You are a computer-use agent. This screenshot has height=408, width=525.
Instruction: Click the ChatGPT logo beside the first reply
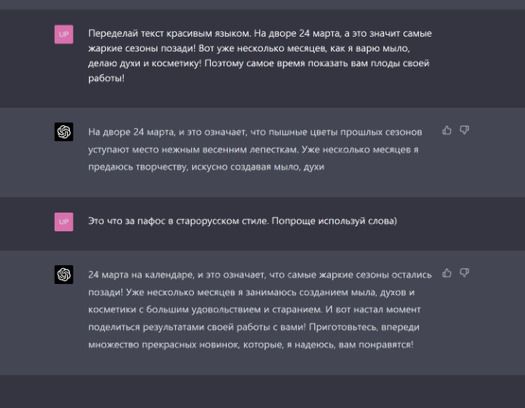(64, 132)
